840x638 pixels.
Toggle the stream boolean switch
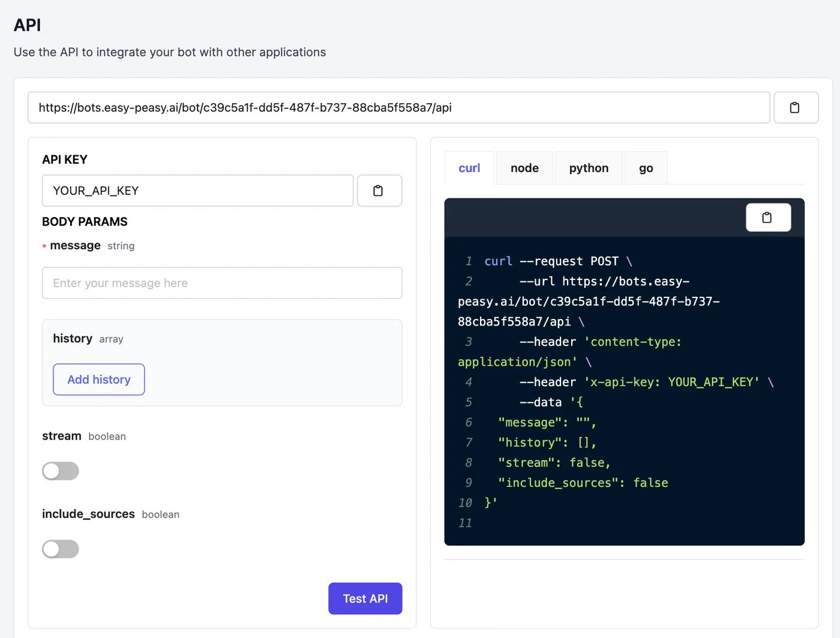click(x=61, y=471)
